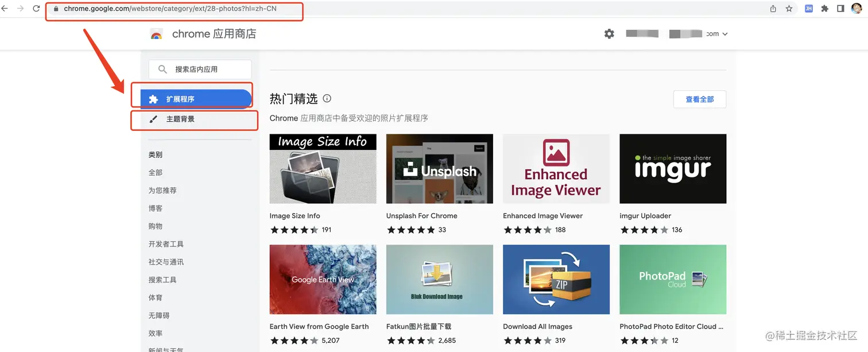Click the 319 rating count
Image resolution: width=868 pixels, height=352 pixels.
pos(560,341)
